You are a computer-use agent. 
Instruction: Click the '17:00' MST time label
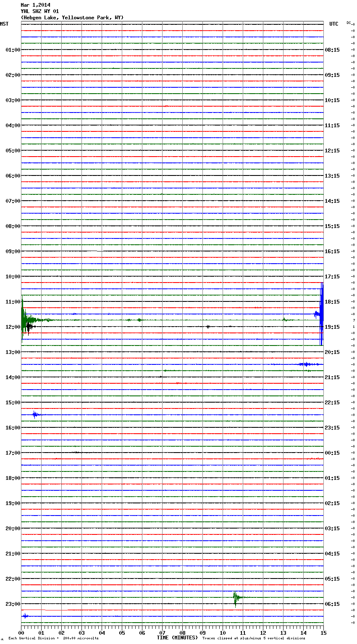[x=13, y=453]
